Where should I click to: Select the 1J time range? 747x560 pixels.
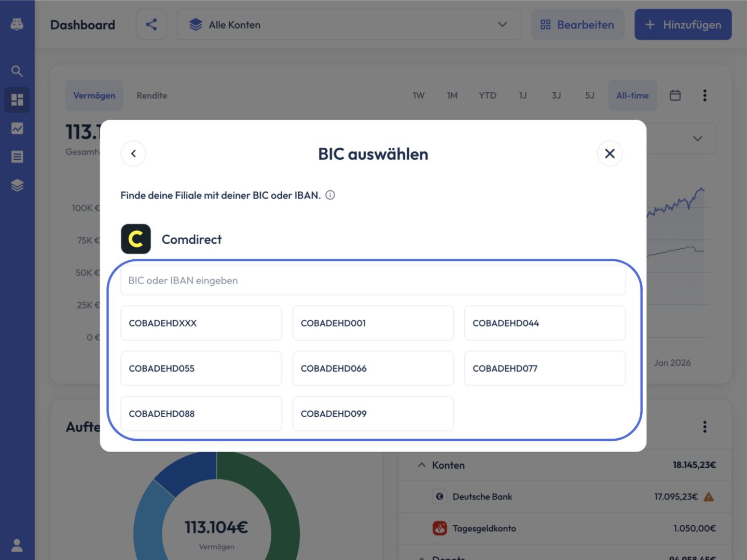point(523,95)
